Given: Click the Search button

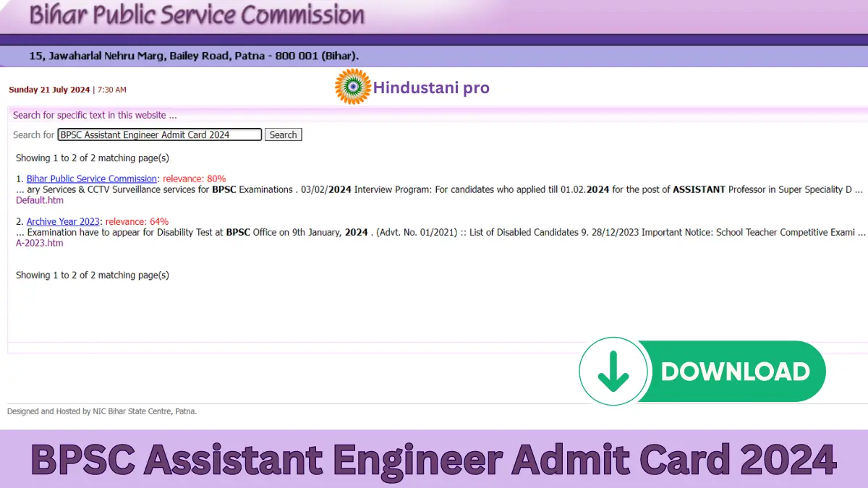Looking at the screenshot, I should point(283,134).
